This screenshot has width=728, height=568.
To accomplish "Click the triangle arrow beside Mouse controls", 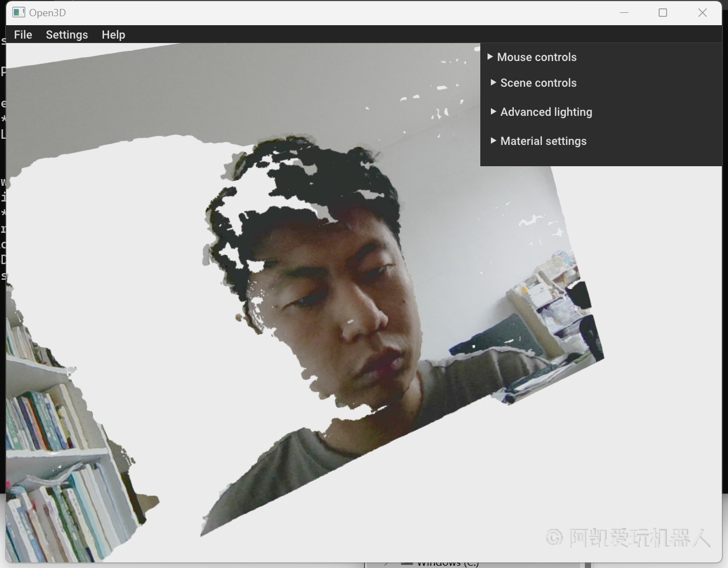I will [x=490, y=57].
